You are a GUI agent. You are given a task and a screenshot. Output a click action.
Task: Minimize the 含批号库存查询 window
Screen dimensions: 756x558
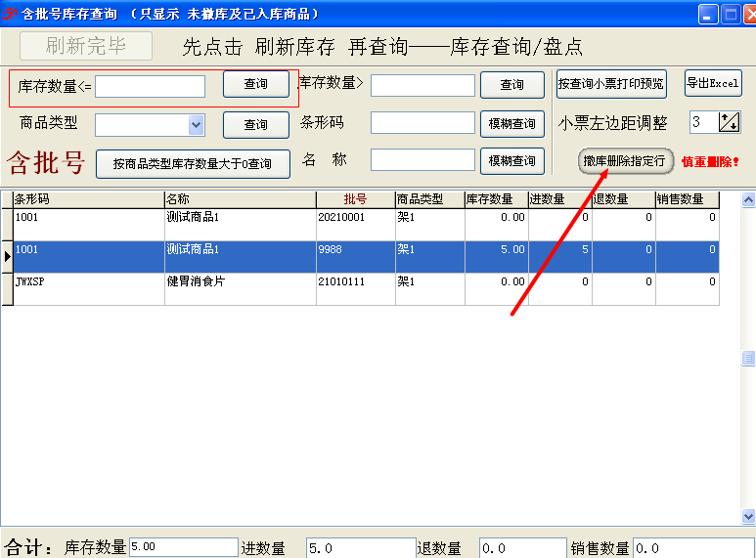(708, 15)
